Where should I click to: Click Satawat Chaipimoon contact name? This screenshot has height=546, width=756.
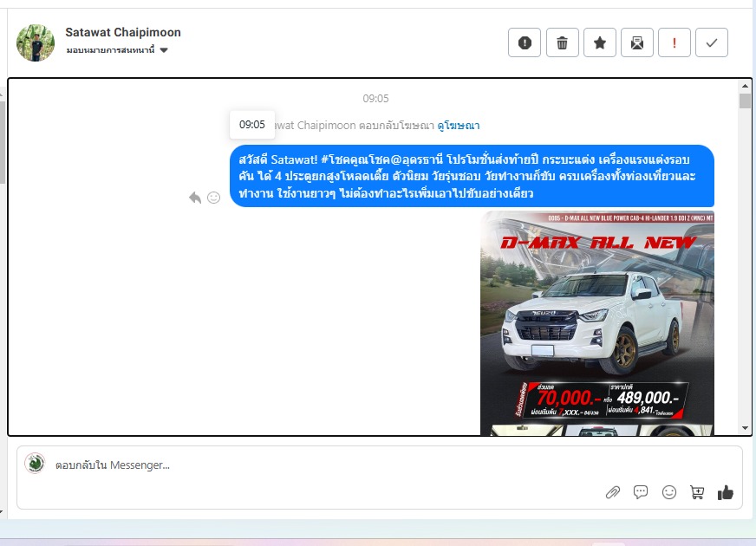click(x=123, y=32)
